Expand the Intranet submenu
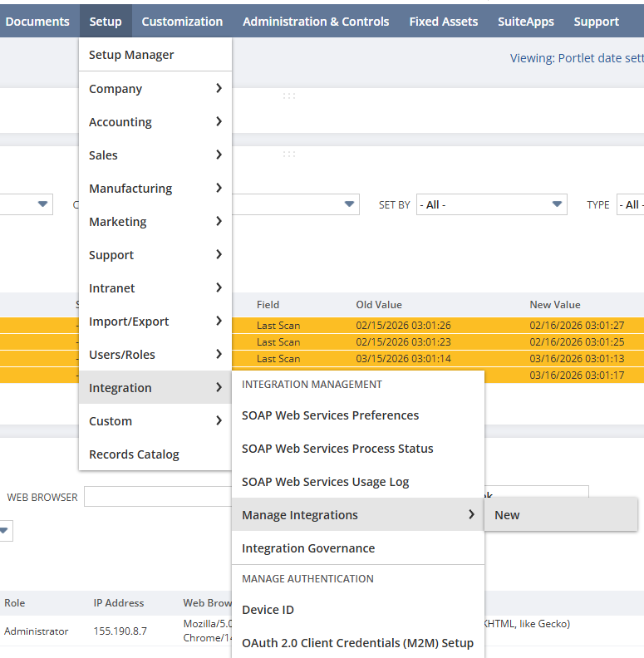644x658 pixels. [155, 287]
